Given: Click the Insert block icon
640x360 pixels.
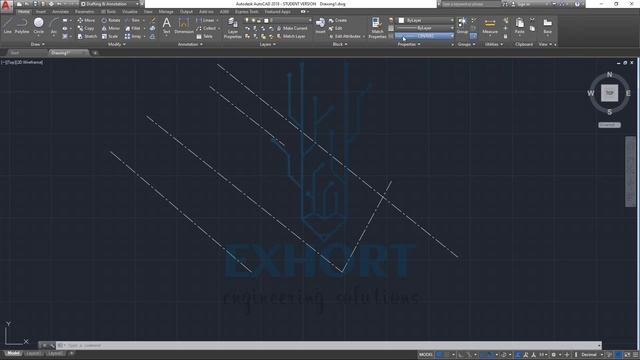Looking at the screenshot, I should pyautogui.click(x=320, y=24).
